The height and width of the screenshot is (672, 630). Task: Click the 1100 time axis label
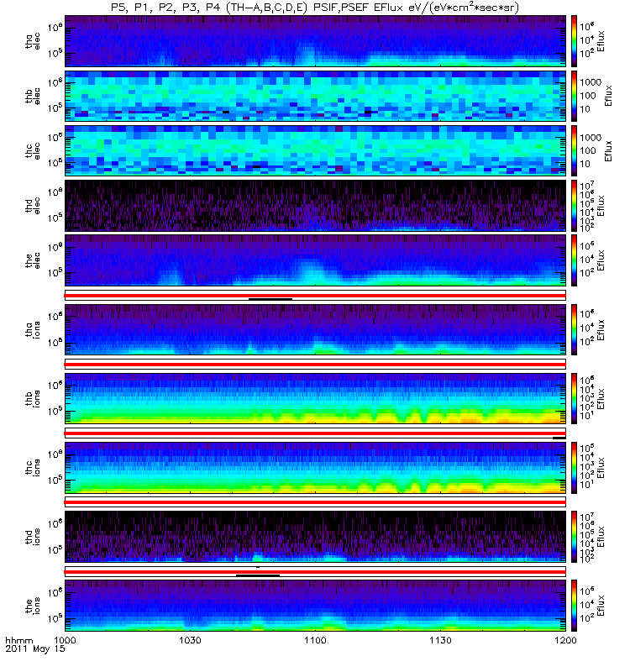point(315,640)
